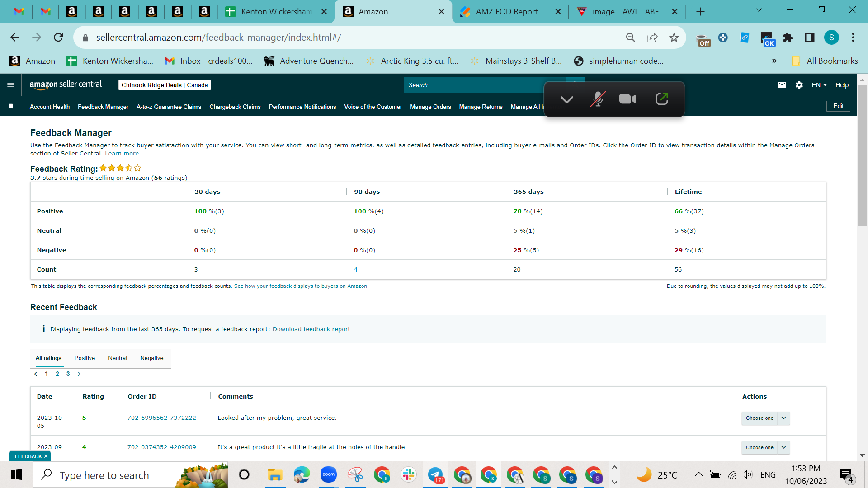Image resolution: width=868 pixels, height=488 pixels.
Task: Click Download feedback report link
Action: pyautogui.click(x=311, y=329)
